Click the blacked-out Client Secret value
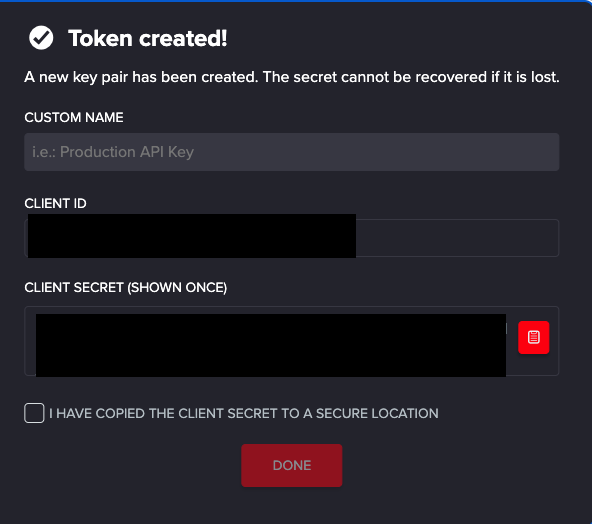Screen dimensions: 592x524 point(271,345)
